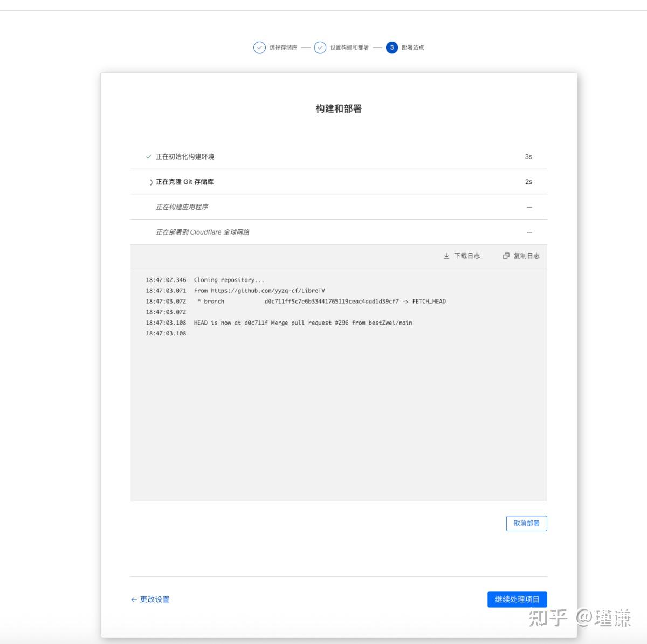Click the 取消部署 button

tap(526, 523)
